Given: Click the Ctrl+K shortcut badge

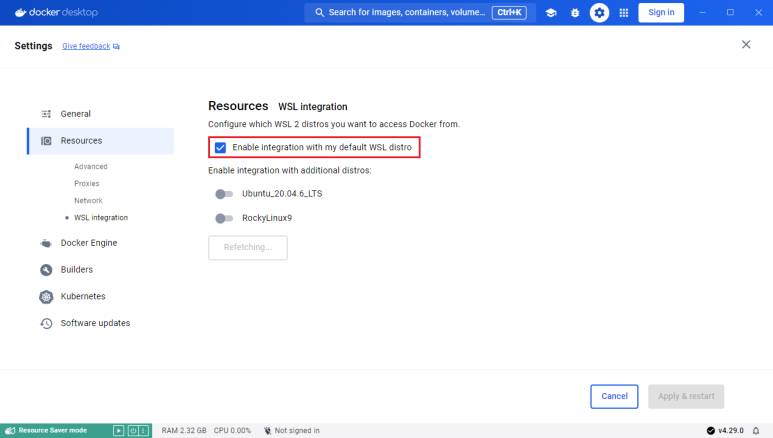Looking at the screenshot, I should (509, 12).
